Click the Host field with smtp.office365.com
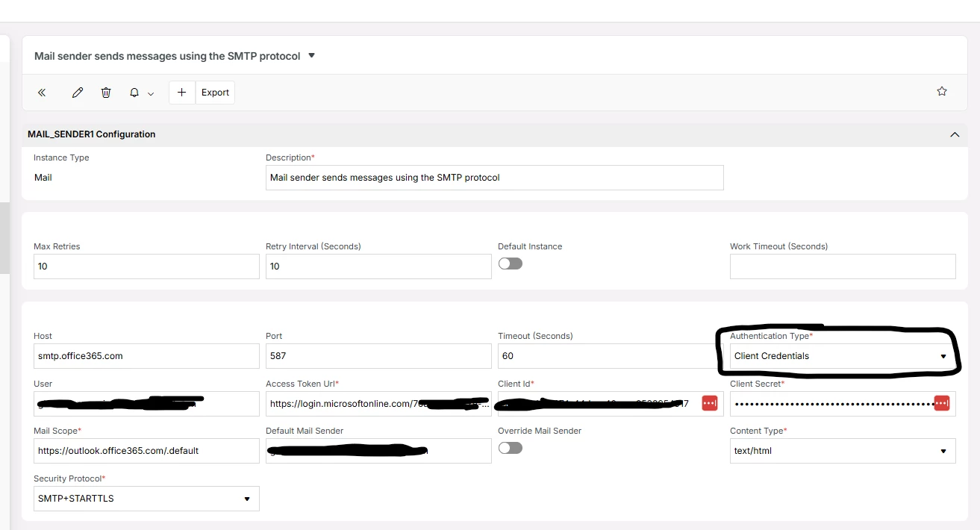This screenshot has width=980, height=530. [146, 356]
